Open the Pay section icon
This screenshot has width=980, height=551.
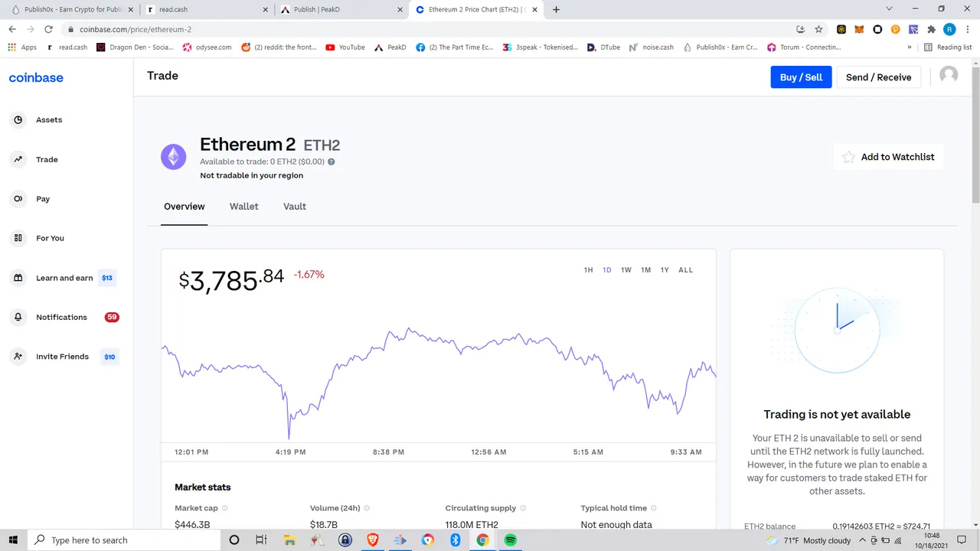[18, 199]
